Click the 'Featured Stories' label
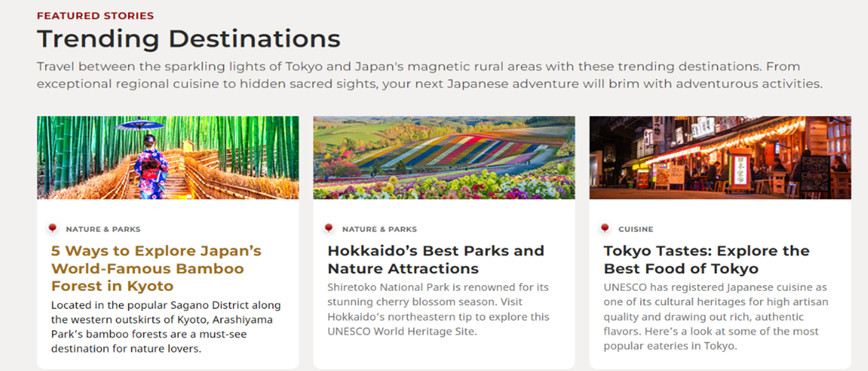Viewport: 868px width, 371px height. (95, 16)
